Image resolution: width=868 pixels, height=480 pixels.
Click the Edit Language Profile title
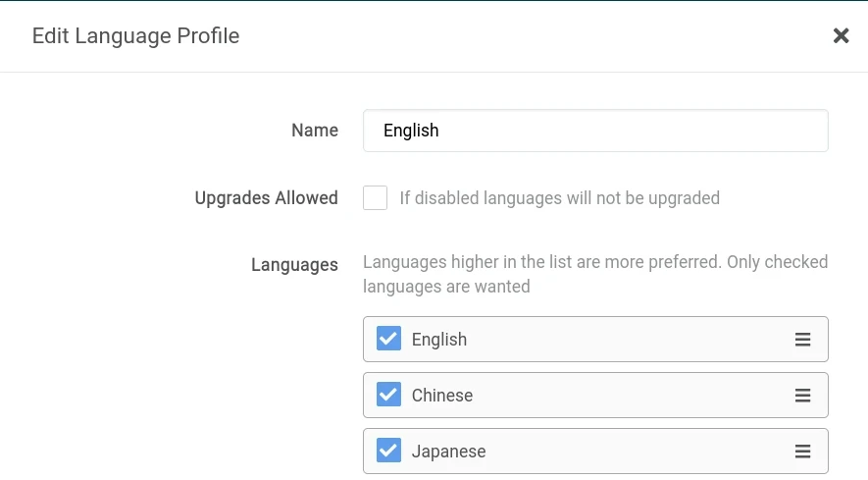tap(135, 36)
